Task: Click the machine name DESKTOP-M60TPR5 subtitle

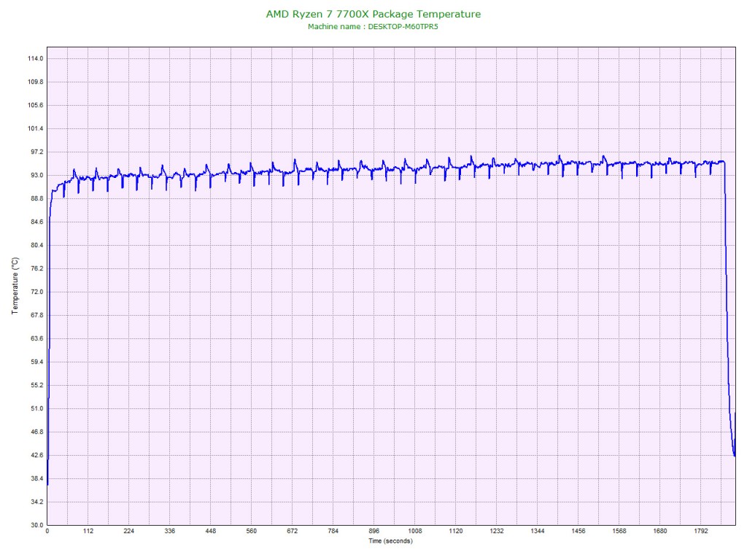Action: coord(373,26)
